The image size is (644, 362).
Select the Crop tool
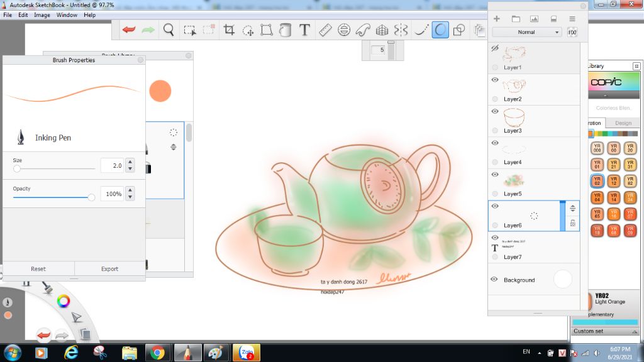point(229,30)
